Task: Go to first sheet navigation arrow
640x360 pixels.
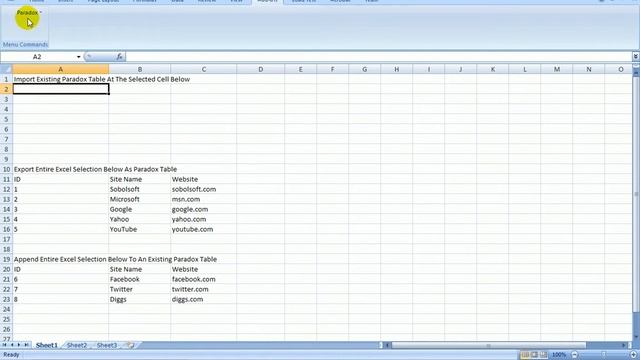Action: [4, 345]
